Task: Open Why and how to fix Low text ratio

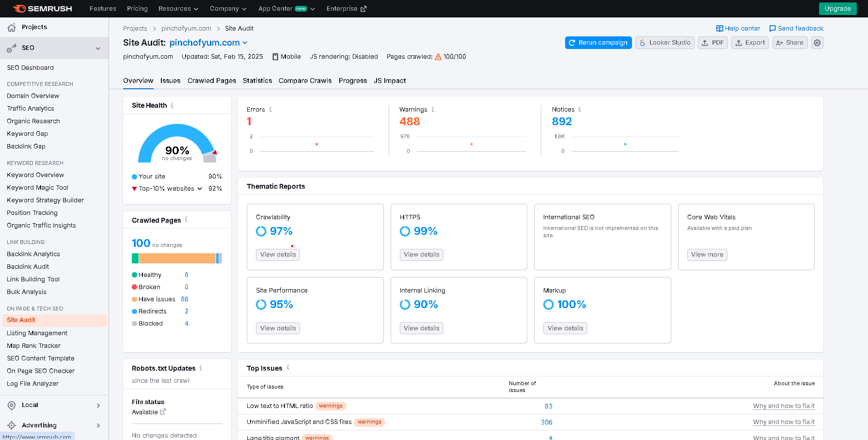Action: point(784,406)
